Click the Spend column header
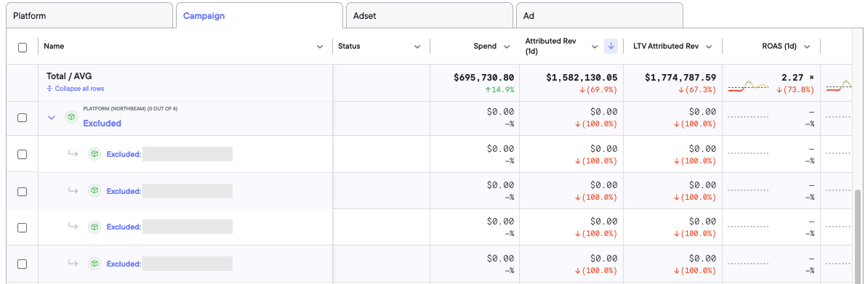Viewport: 868px width, 284px height. (x=485, y=46)
